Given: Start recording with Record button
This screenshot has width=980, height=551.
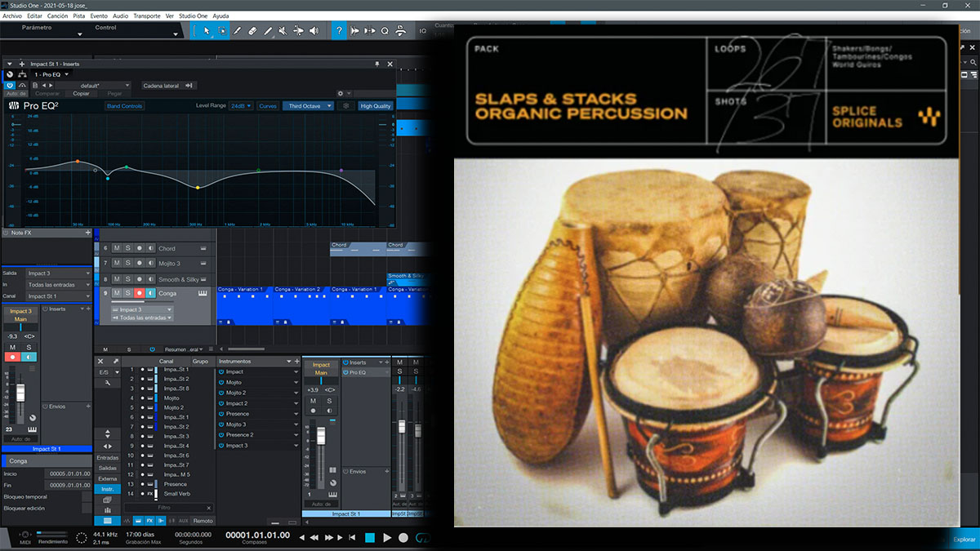Looking at the screenshot, I should (403, 538).
